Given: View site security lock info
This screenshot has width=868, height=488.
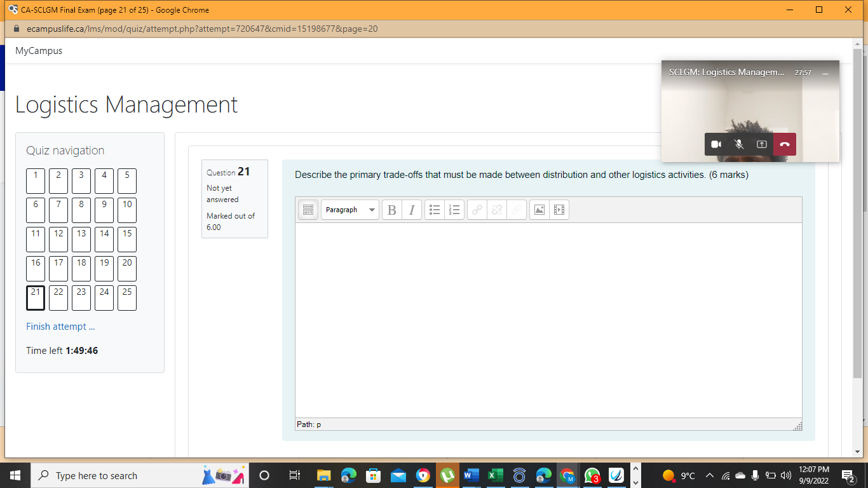Looking at the screenshot, I should 17,29.
